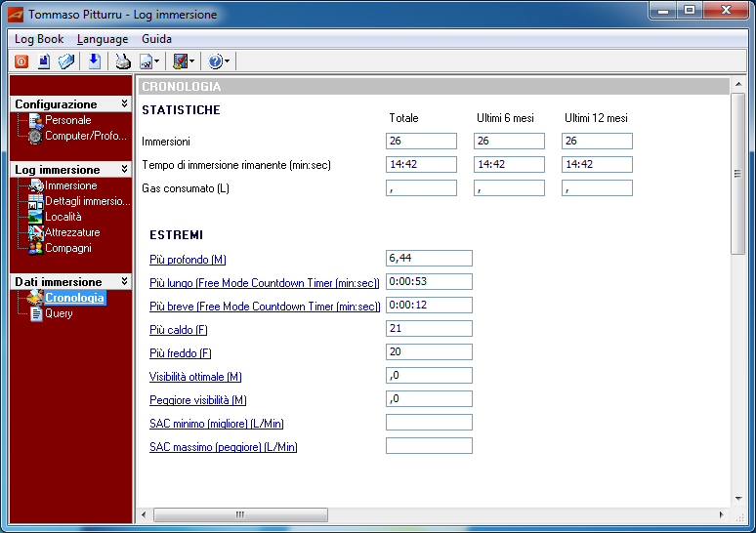756x533 pixels.
Task: Click the Cronologia icon in sidebar
Action: click(35, 298)
